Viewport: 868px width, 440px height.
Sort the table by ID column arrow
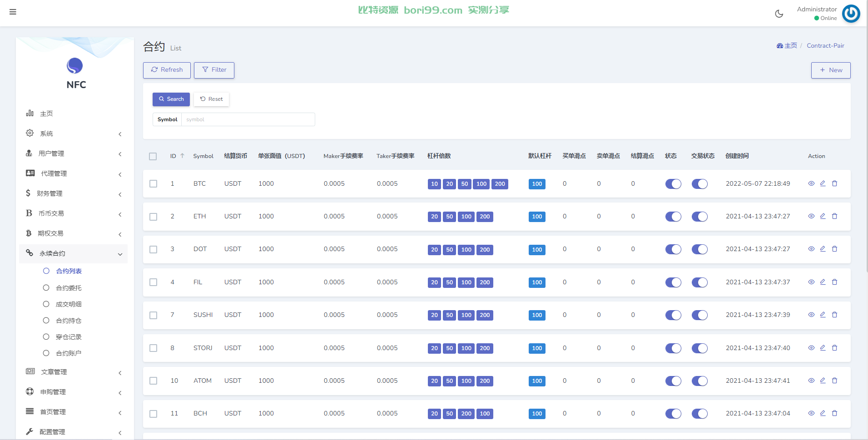pyautogui.click(x=182, y=156)
